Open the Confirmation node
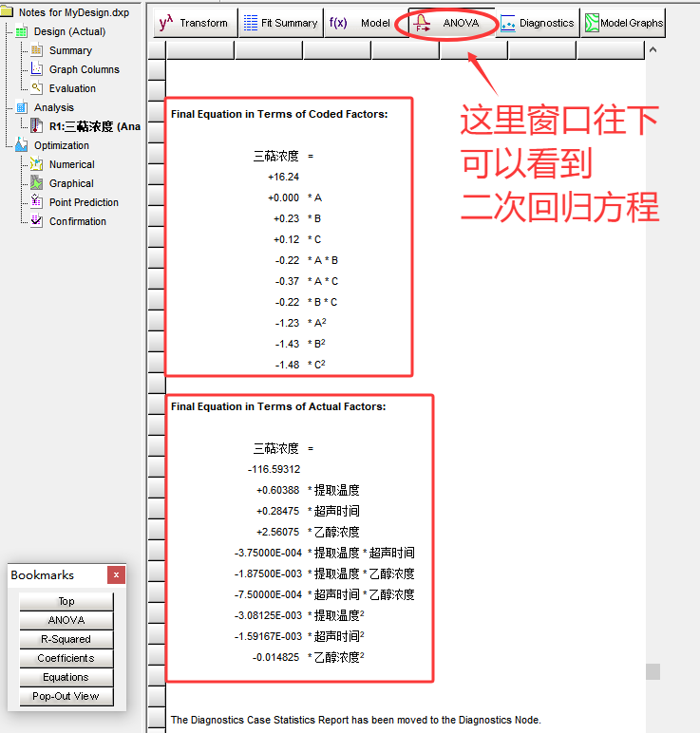This screenshot has height=733, width=700. coord(77,221)
